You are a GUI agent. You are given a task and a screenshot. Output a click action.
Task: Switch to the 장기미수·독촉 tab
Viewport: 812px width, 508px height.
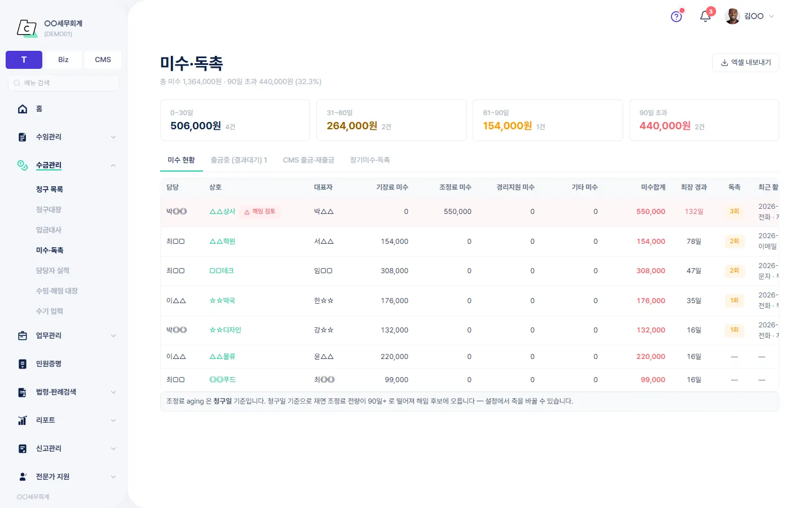(370, 160)
